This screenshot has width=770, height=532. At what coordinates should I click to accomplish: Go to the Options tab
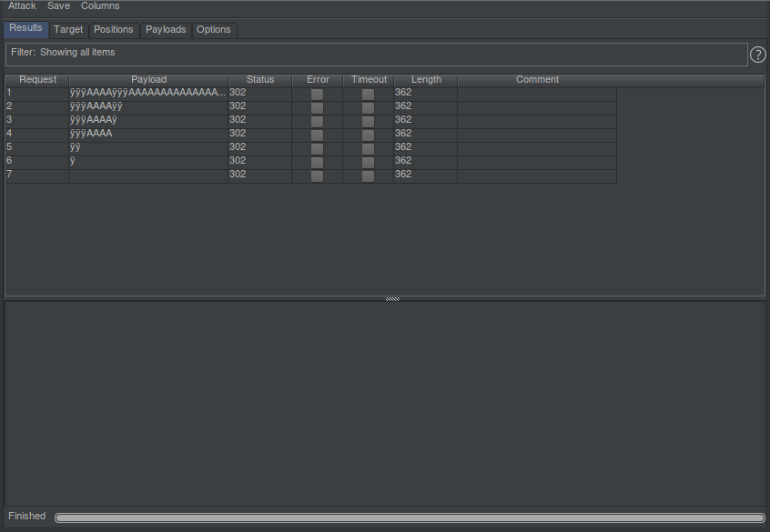click(214, 30)
